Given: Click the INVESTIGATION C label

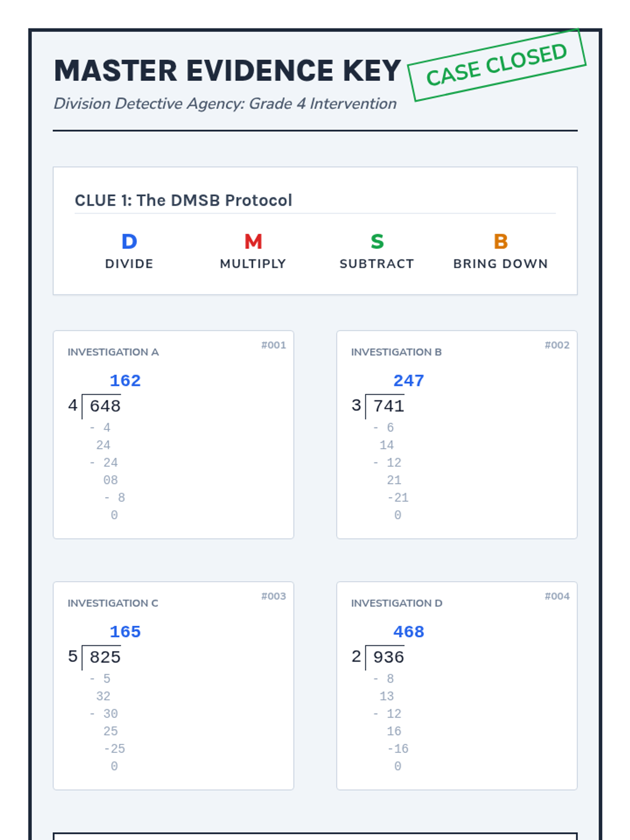Looking at the screenshot, I should 113,603.
